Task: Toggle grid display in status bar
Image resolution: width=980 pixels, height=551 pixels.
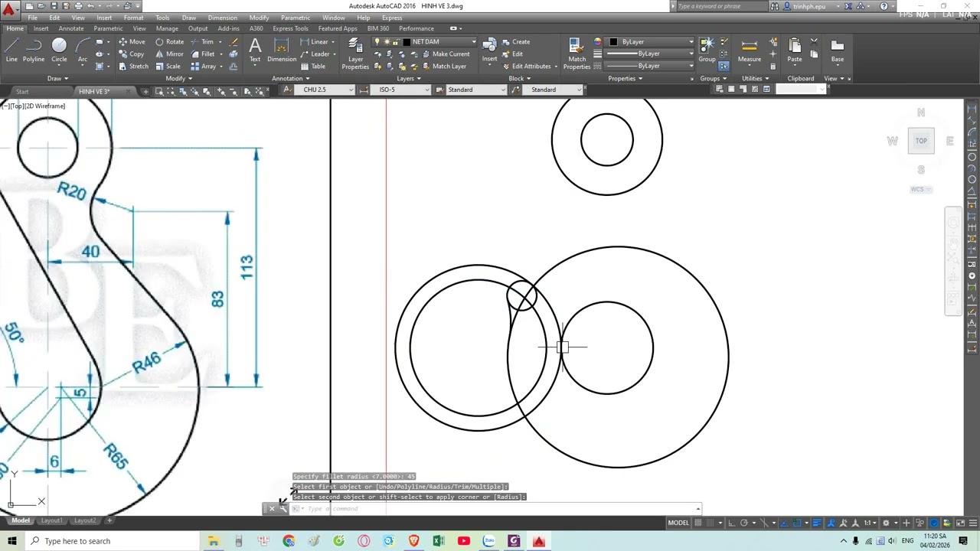Action: (698, 523)
